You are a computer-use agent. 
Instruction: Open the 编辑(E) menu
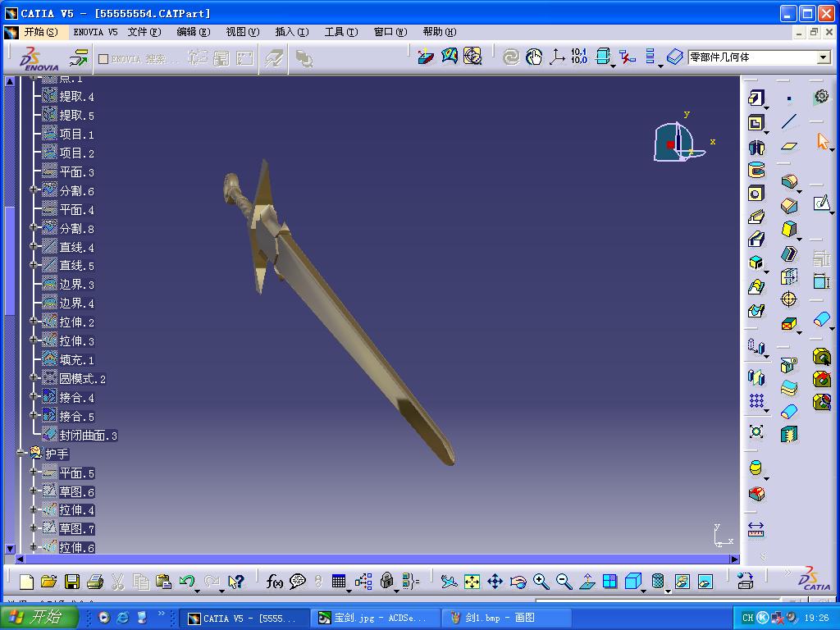pyautogui.click(x=194, y=32)
